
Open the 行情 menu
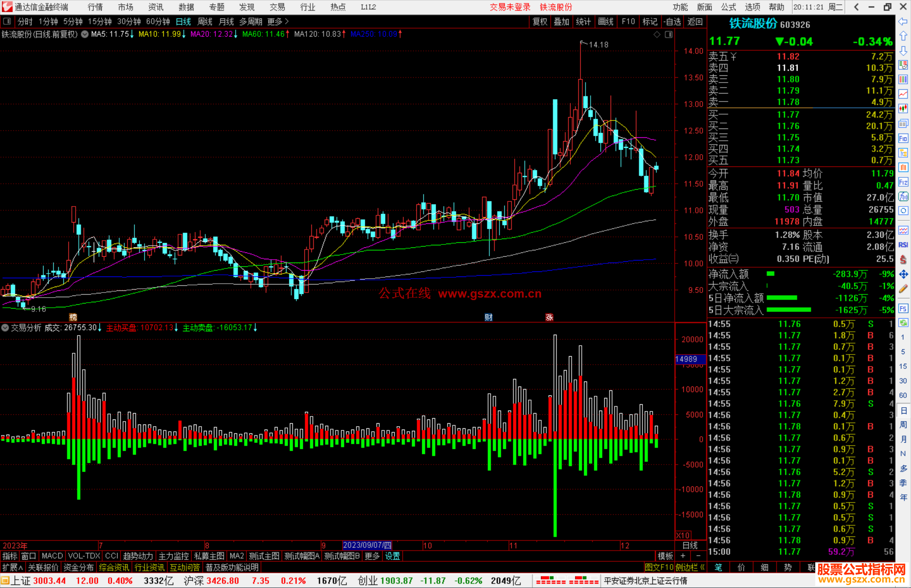[x=95, y=7]
